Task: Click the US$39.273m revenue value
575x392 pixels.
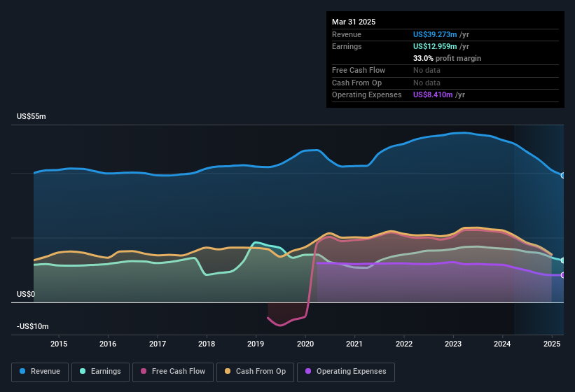Action: click(435, 34)
